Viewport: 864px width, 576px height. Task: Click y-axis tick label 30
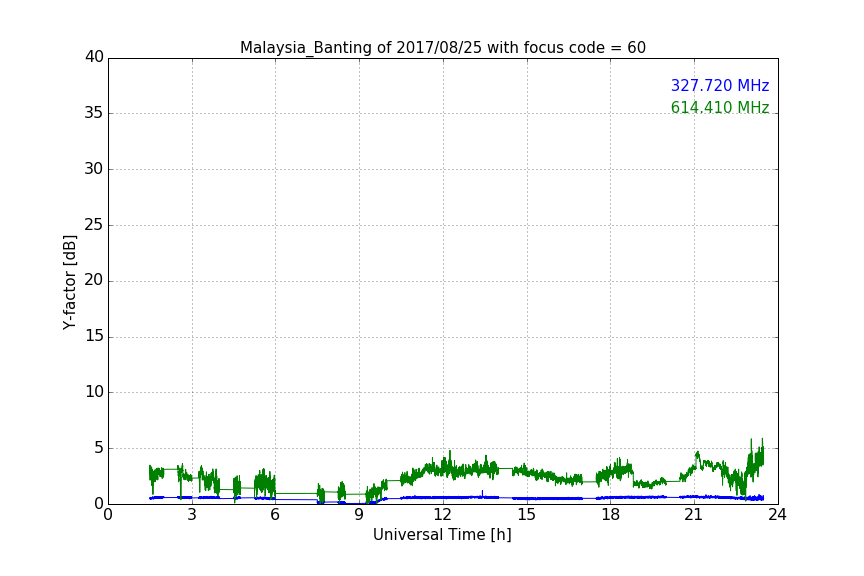(94, 169)
